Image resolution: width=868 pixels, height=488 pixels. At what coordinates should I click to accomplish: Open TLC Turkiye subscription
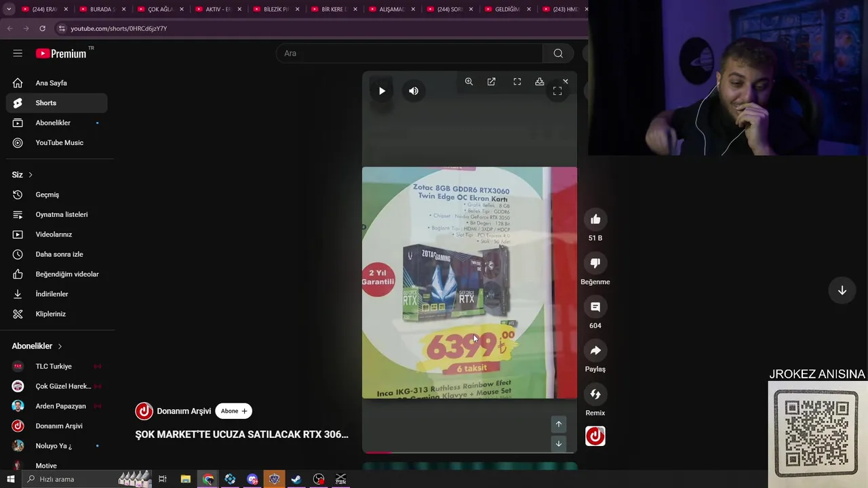pos(57,366)
